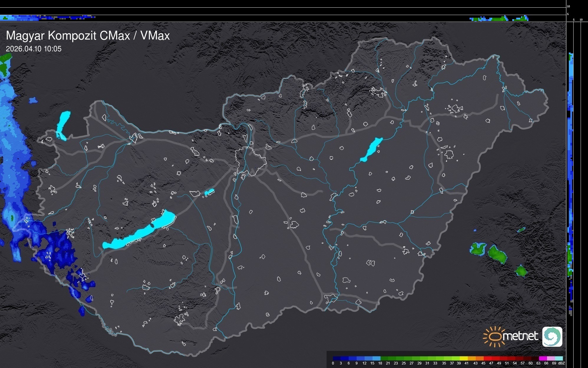This screenshot has height=368, width=588.
Task: Click largest green radar echo southeast of Hungary
Action: (x=498, y=254)
